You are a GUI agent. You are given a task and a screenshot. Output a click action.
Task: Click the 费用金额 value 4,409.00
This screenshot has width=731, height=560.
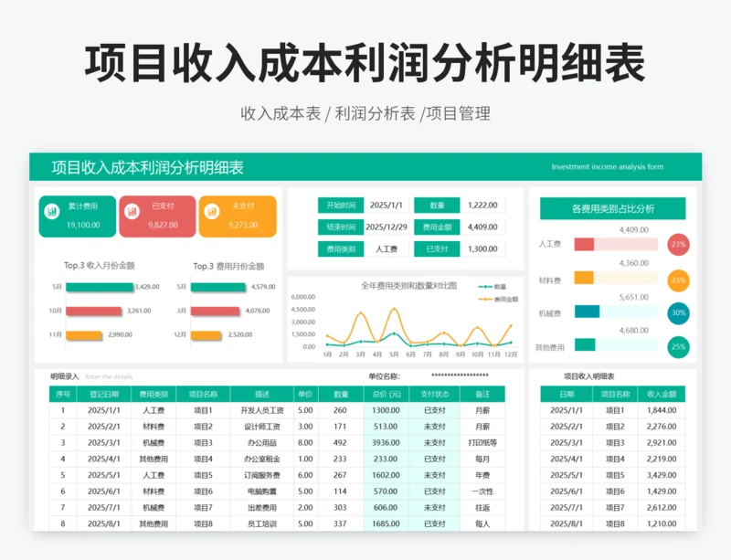[x=482, y=227]
